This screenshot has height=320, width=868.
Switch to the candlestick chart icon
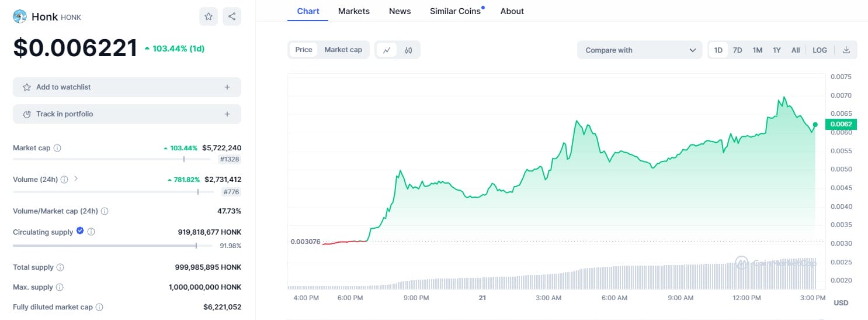click(x=408, y=50)
